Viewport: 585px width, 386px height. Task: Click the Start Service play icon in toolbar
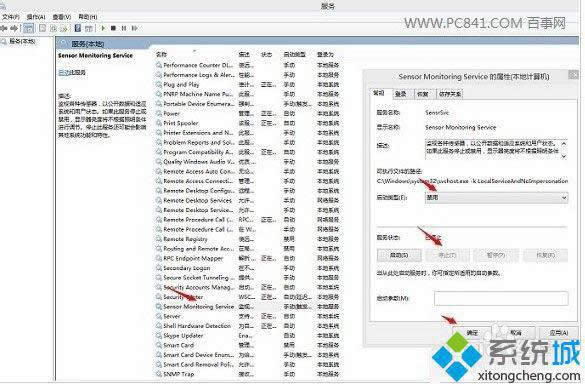pyautogui.click(x=104, y=28)
